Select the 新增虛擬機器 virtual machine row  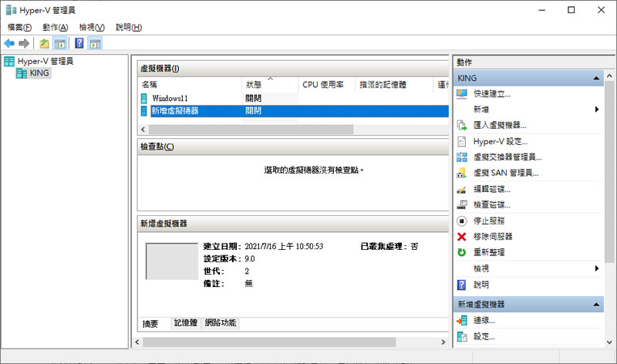(x=294, y=111)
